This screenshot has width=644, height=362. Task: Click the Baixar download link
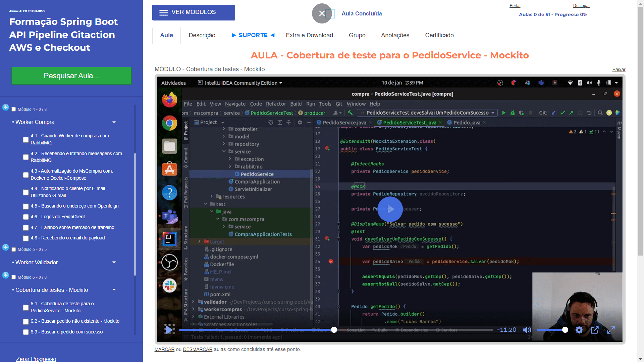click(x=619, y=70)
